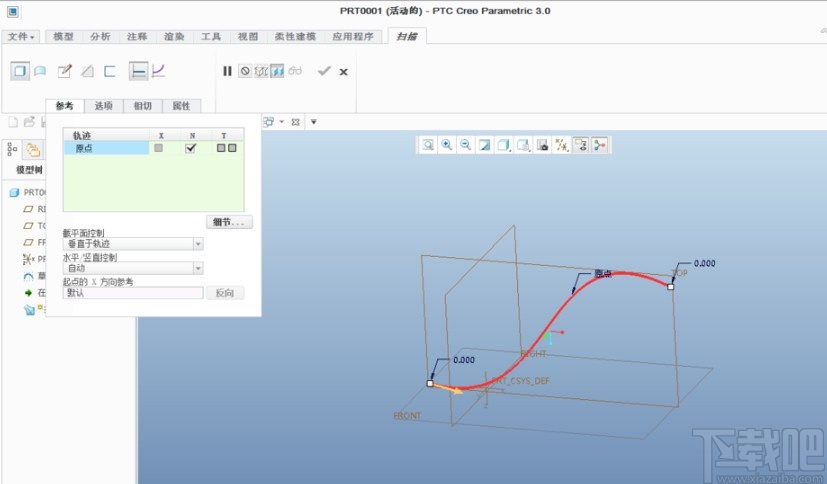Click the new file icon
The image size is (827, 484).
click(13, 122)
